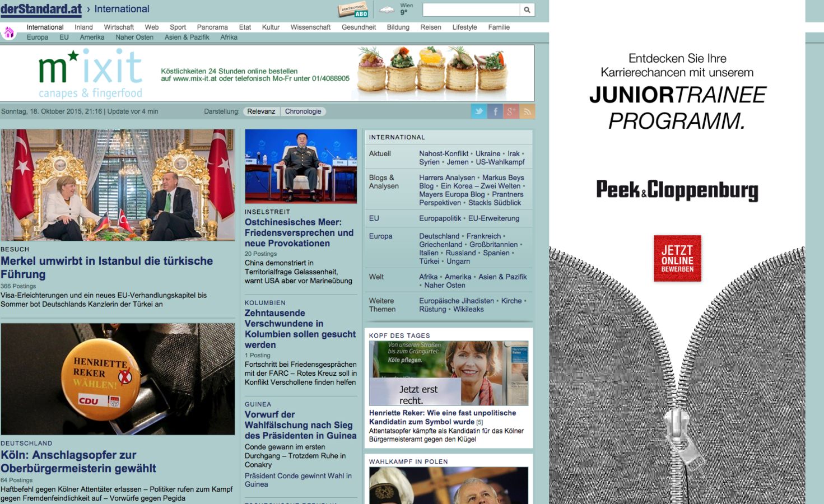Open the Kultur section
Viewport: 824px width, 504px height.
tap(271, 27)
